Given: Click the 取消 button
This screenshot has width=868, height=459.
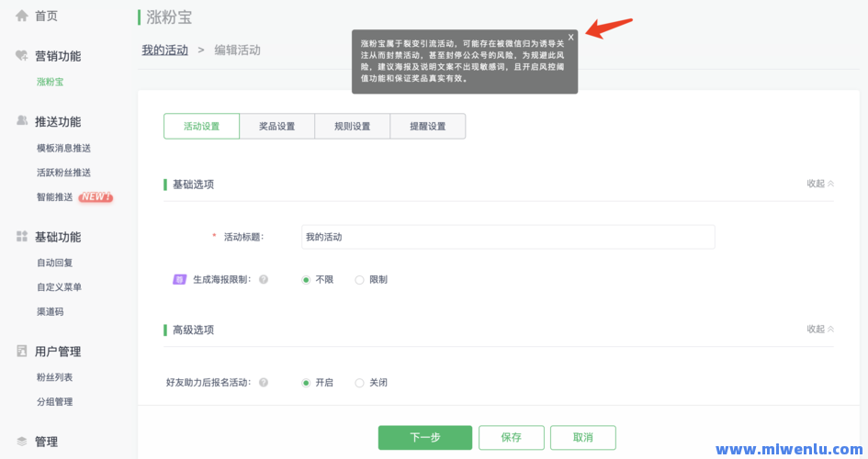Looking at the screenshot, I should tap(583, 438).
